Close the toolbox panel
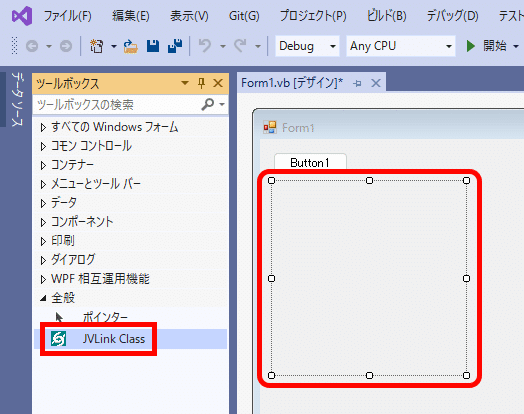524x414 pixels. (218, 83)
